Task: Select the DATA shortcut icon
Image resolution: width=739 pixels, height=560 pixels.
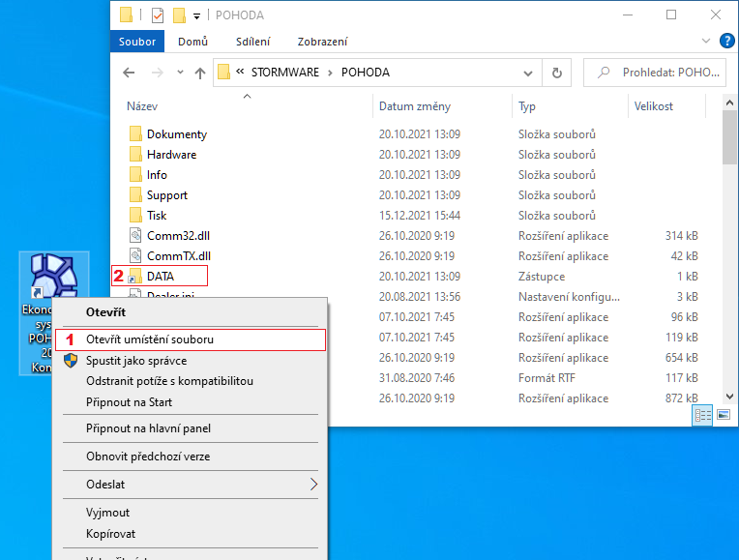Action: (135, 276)
